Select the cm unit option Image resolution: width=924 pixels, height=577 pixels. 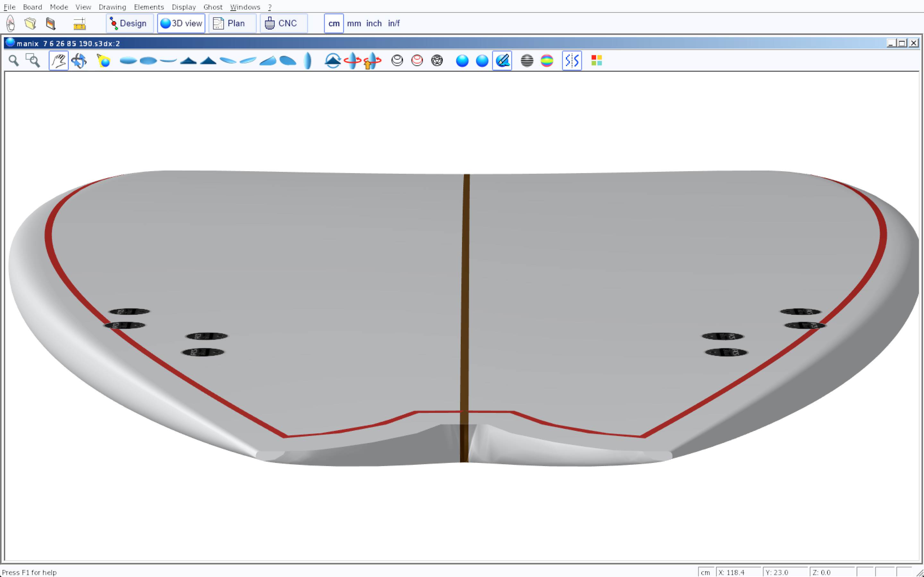tap(334, 24)
